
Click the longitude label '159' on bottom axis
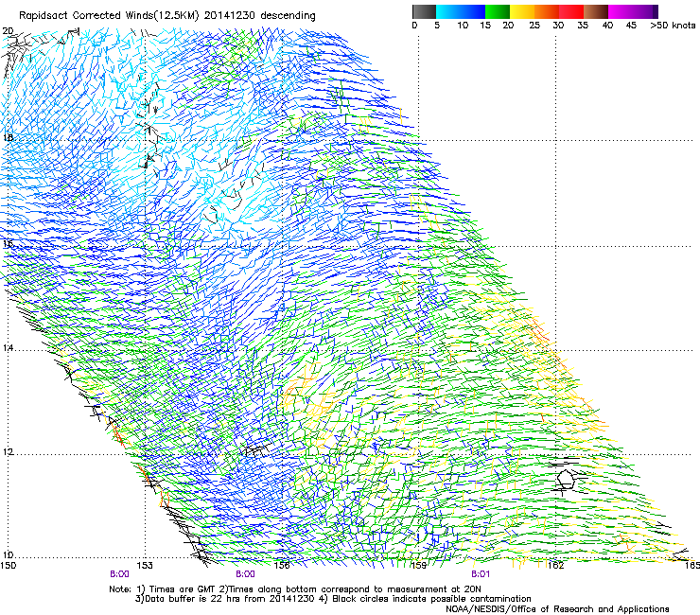(x=419, y=566)
